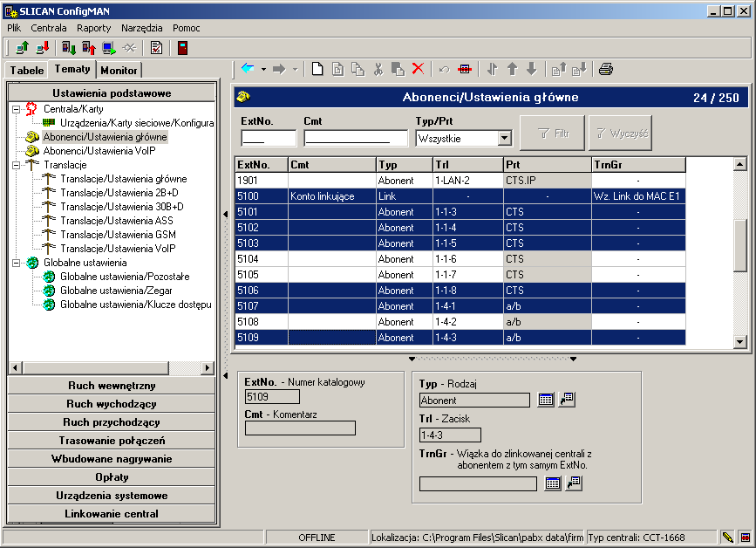Create new record with blank page icon
Viewport: 756px width, 548px height.
(317, 69)
